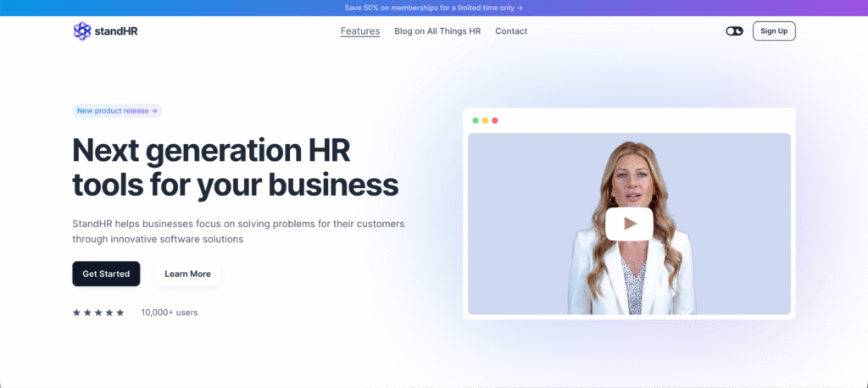Viewport: 868px width, 388px height.
Task: Click the Save 50% on memberships banner
Action: 434,8
